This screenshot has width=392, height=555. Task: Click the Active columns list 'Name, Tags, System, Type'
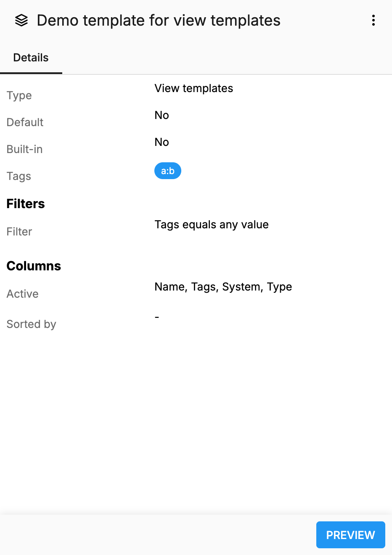223,287
